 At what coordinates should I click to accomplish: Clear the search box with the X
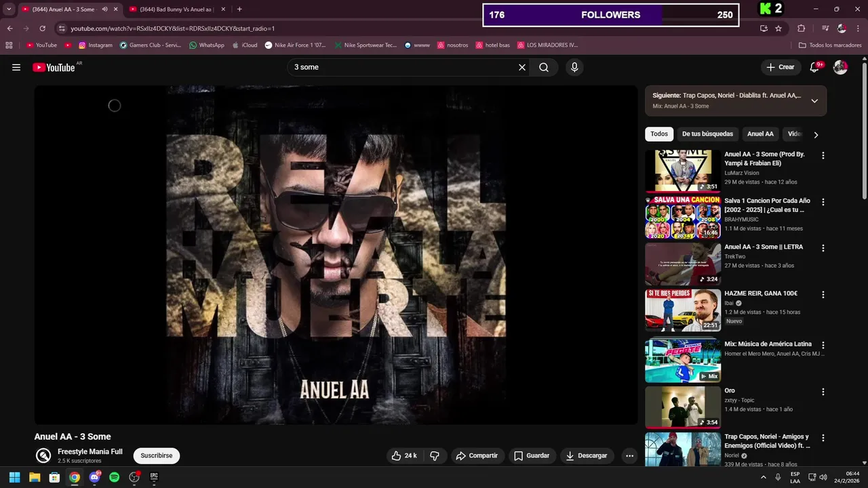tap(522, 67)
